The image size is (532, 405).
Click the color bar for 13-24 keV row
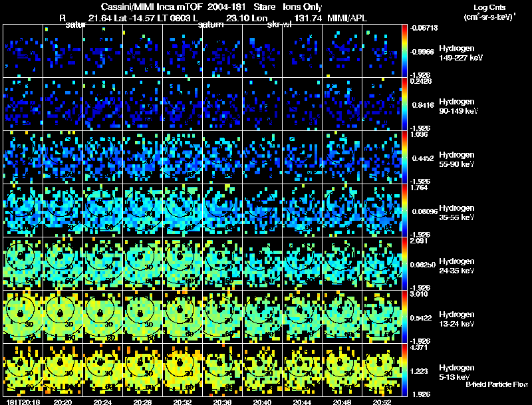pyautogui.click(x=404, y=317)
